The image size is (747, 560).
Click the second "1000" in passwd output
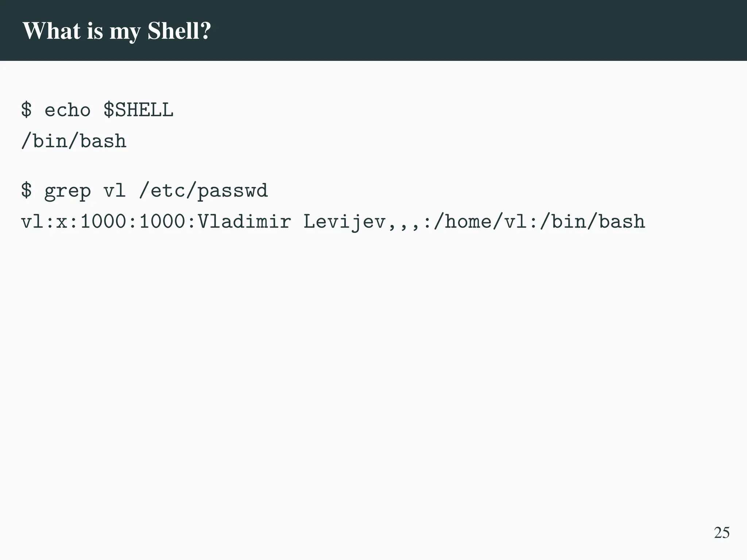162,222
